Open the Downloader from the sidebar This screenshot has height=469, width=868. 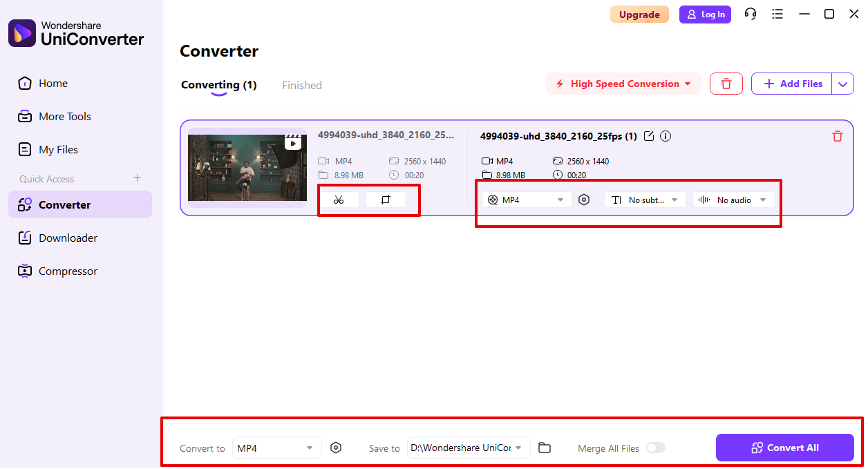pyautogui.click(x=68, y=238)
